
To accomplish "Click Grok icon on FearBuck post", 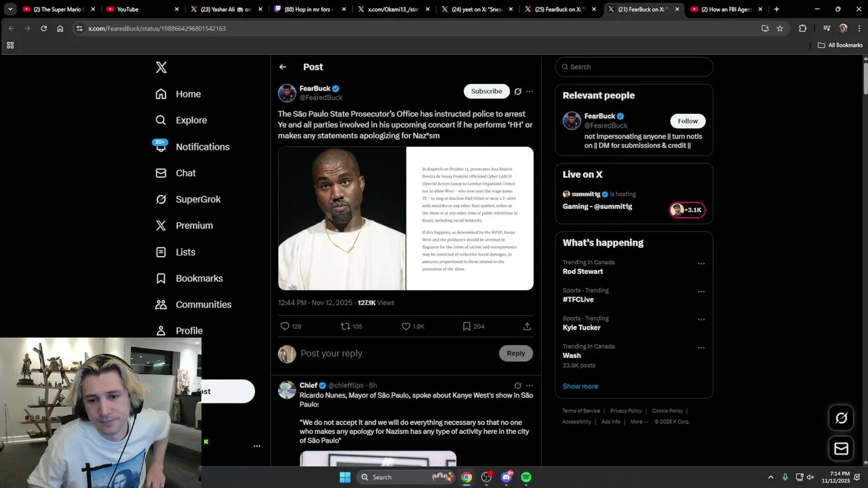I will point(518,91).
